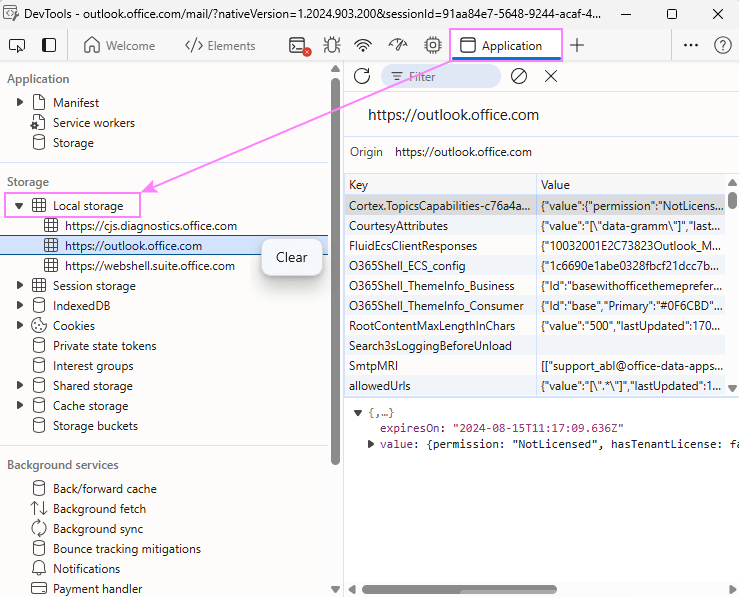Image resolution: width=739 pixels, height=597 pixels.
Task: Select the O365Shell_ECS_config key
Action: tap(407, 266)
